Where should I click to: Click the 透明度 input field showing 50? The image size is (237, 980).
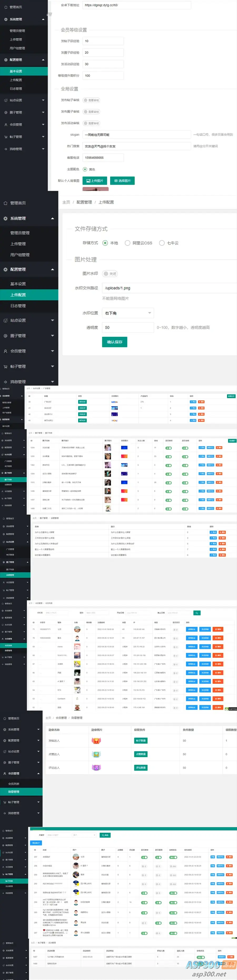pos(128,328)
